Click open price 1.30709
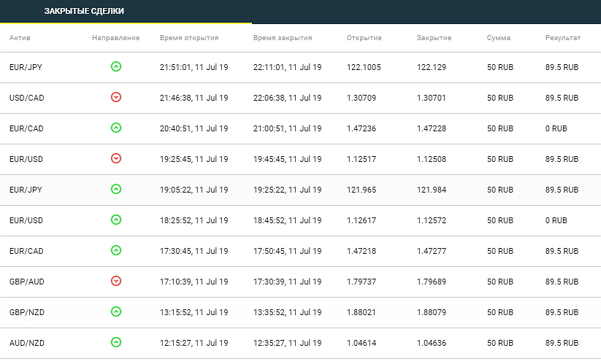The image size is (601, 364). pyautogui.click(x=361, y=98)
